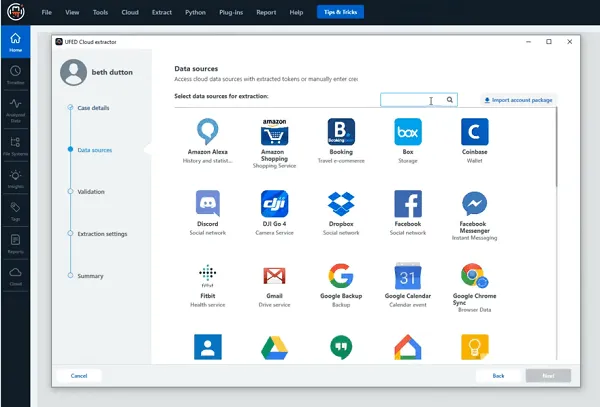Select the Google Chrome Sync data source
The image size is (600, 407).
point(474,275)
